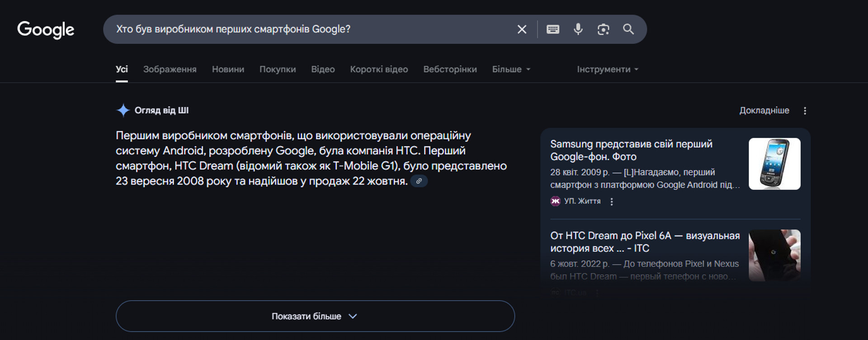The height and width of the screenshot is (340, 868).
Task: Click the УП. Життя source name
Action: [x=582, y=201]
